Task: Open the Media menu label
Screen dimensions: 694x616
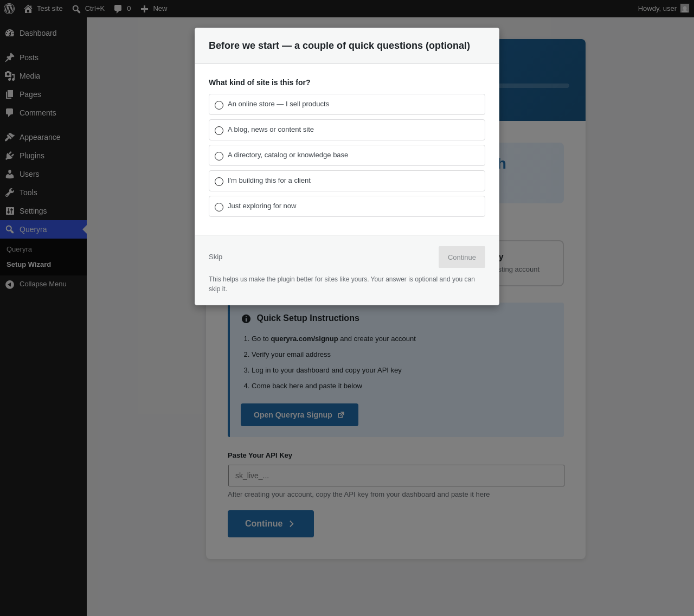Action: pos(30,76)
